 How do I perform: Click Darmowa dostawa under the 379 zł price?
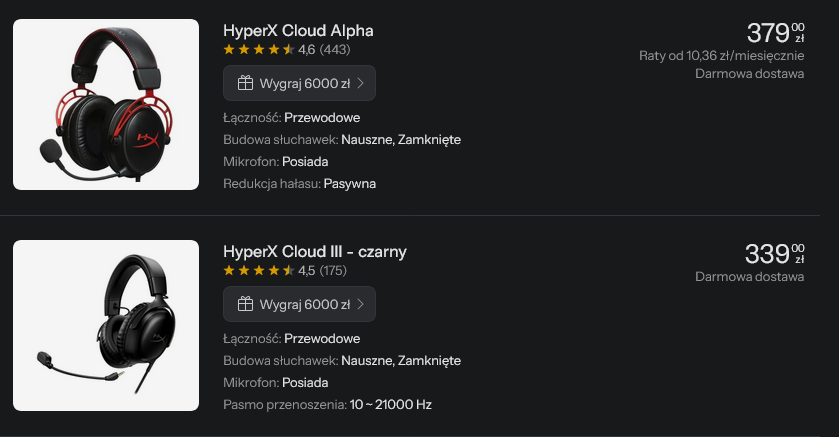pos(749,73)
